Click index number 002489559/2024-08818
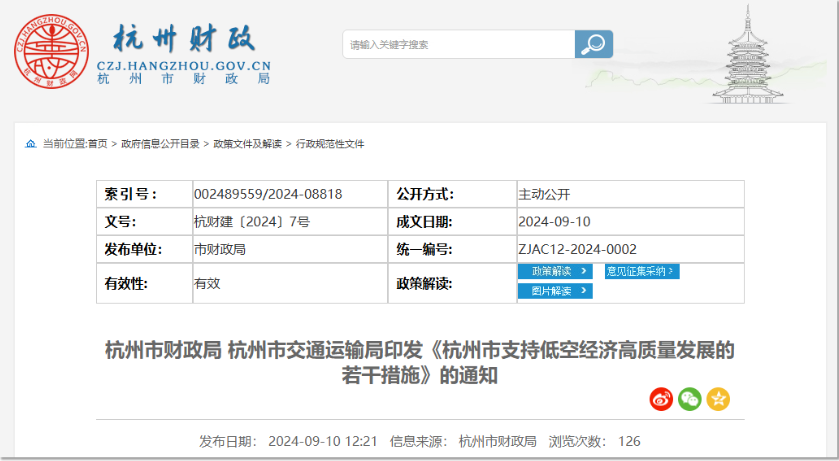Image resolution: width=839 pixels, height=461 pixels. 268,194
